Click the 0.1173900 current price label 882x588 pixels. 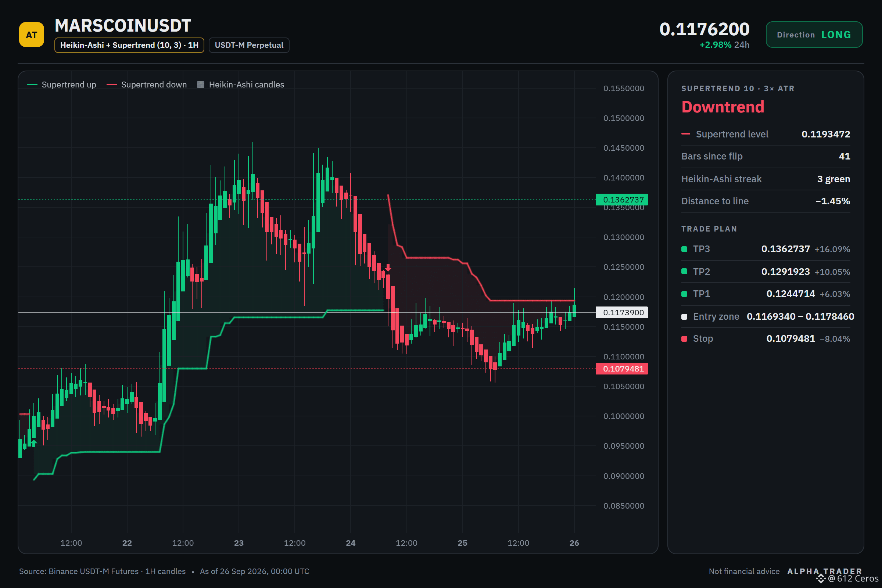(x=622, y=312)
